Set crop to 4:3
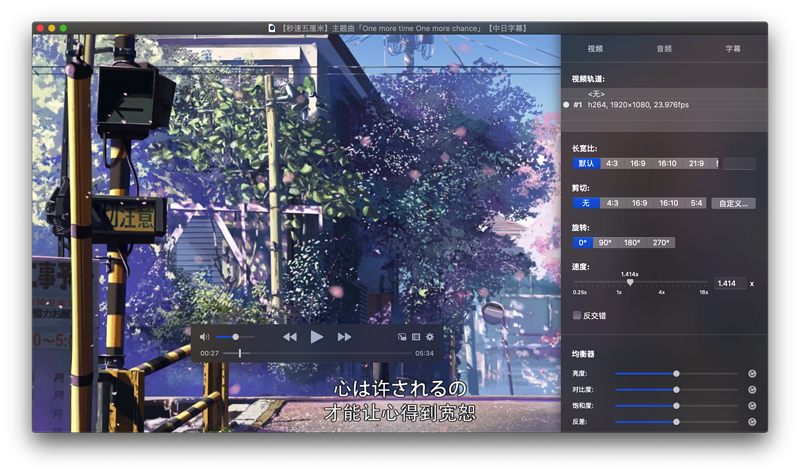The image size is (800, 475). [x=613, y=203]
